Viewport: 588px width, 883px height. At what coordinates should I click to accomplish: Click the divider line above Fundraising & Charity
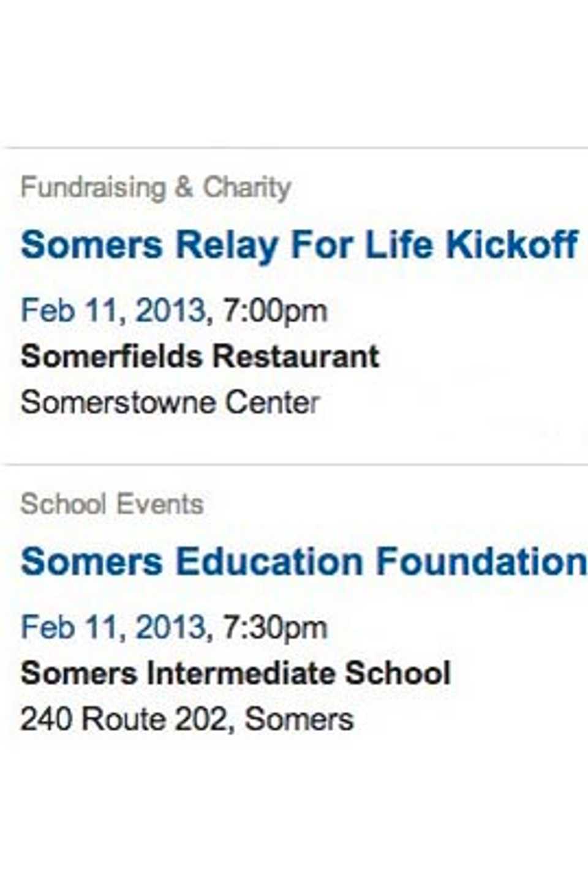click(x=294, y=148)
